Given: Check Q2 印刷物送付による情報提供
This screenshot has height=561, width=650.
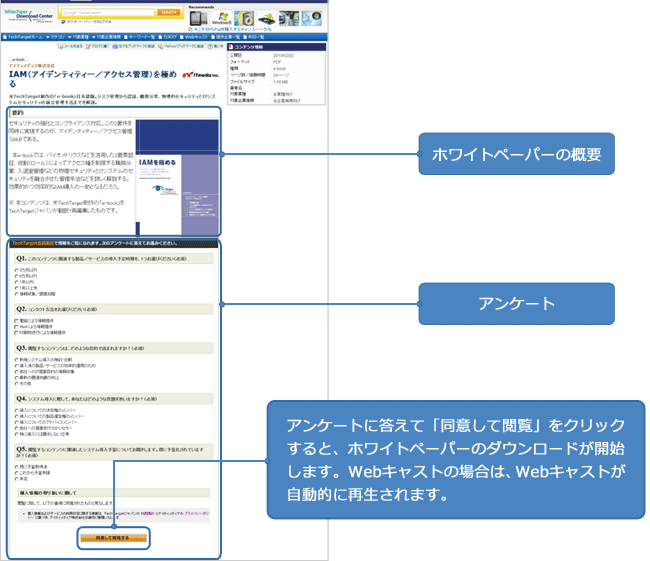Looking at the screenshot, I should pyautogui.click(x=17, y=333).
